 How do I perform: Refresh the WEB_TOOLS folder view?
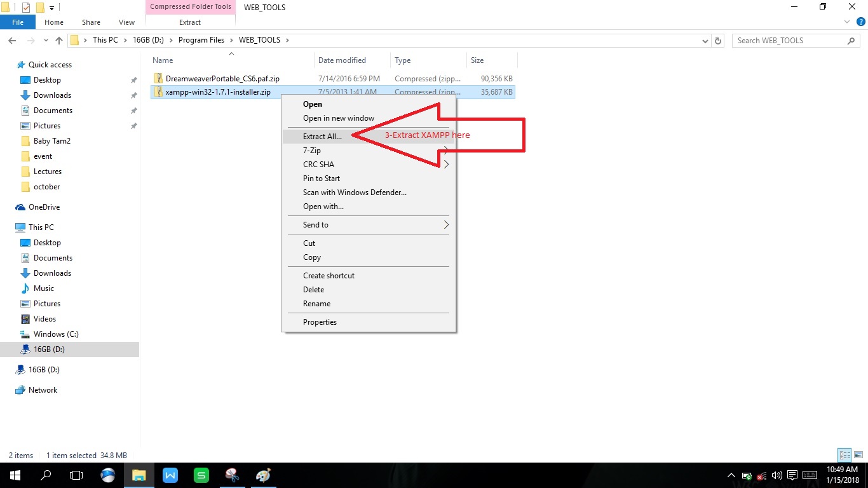pyautogui.click(x=718, y=40)
